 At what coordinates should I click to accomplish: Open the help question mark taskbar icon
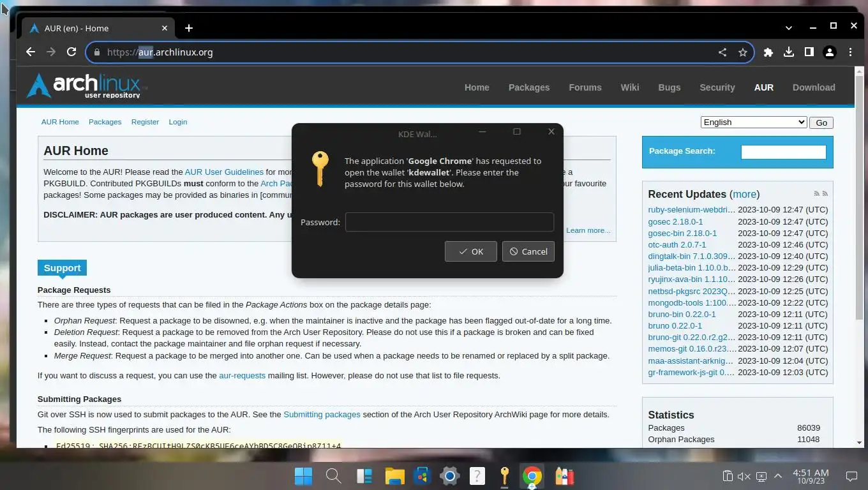tap(477, 476)
